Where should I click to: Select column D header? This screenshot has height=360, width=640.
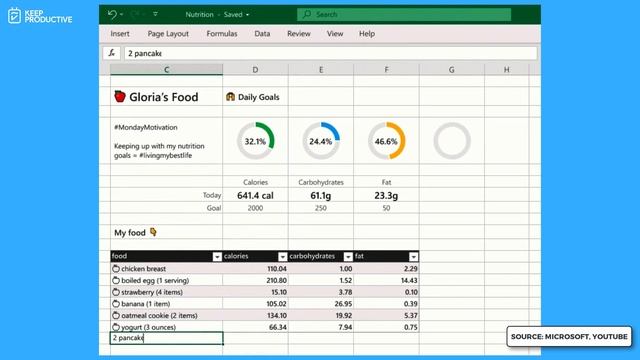pos(256,70)
